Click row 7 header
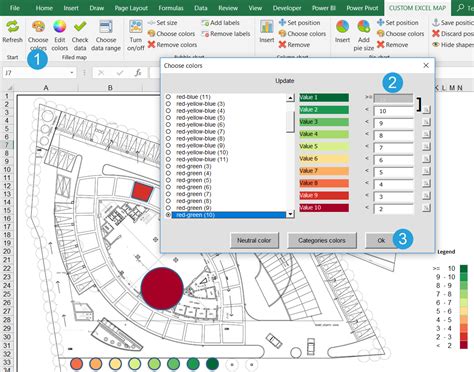Screen dimensions: 474x372 [7, 145]
